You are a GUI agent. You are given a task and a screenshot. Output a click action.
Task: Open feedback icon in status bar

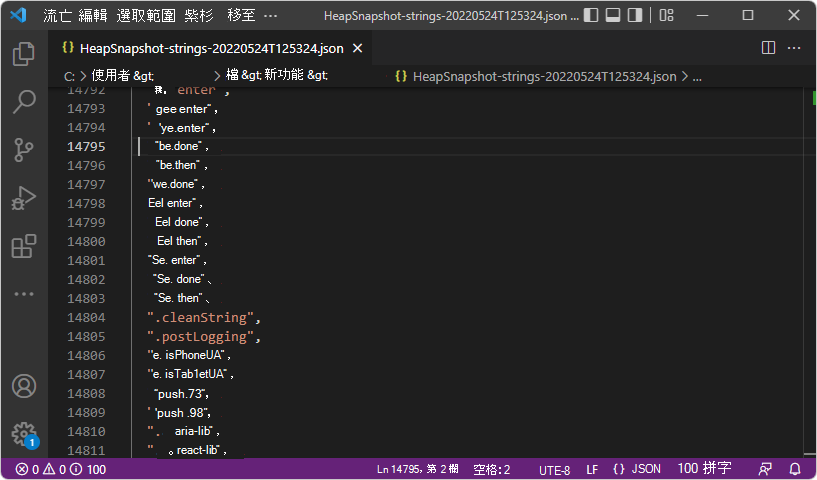pyautogui.click(x=765, y=469)
